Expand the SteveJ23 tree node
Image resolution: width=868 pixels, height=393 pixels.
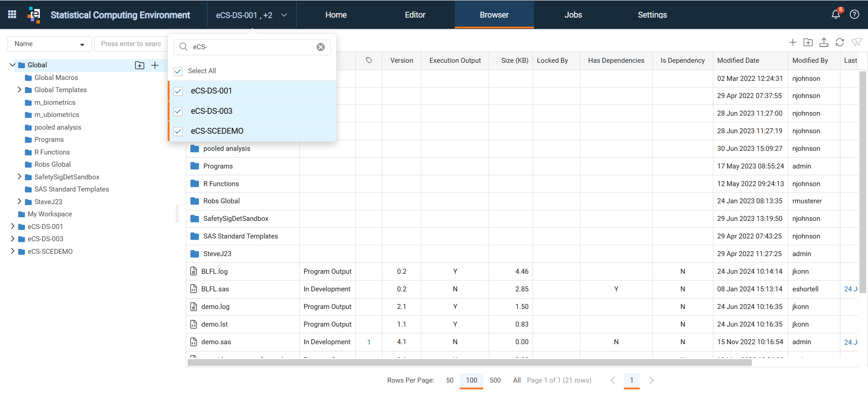19,201
